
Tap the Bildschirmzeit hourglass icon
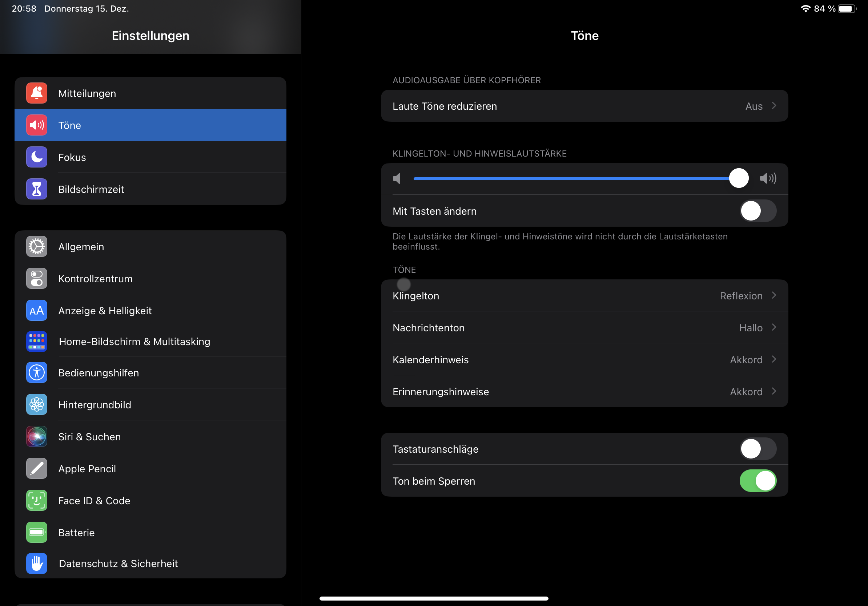click(x=37, y=189)
